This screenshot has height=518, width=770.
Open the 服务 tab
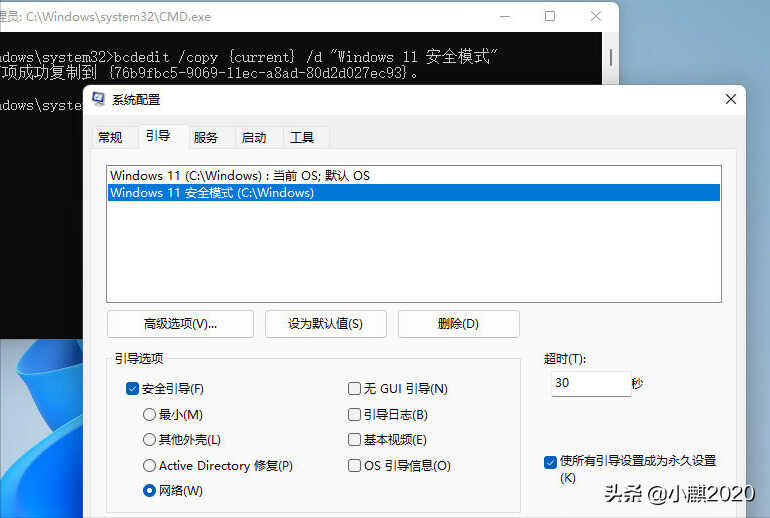[x=206, y=137]
